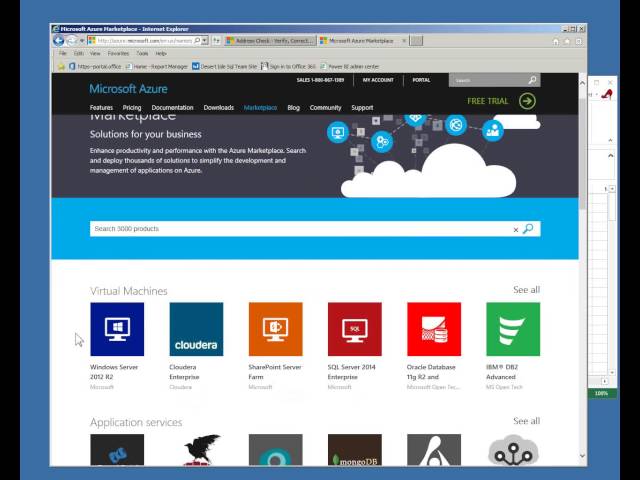Image resolution: width=640 pixels, height=480 pixels.
Task: Click the marketplace search magnifier icon
Action: [528, 229]
